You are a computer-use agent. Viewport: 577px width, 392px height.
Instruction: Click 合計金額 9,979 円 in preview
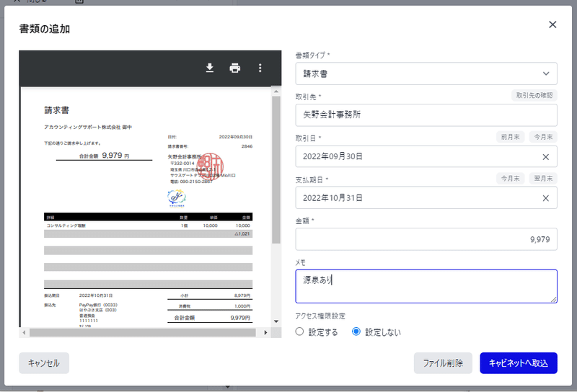tap(104, 156)
